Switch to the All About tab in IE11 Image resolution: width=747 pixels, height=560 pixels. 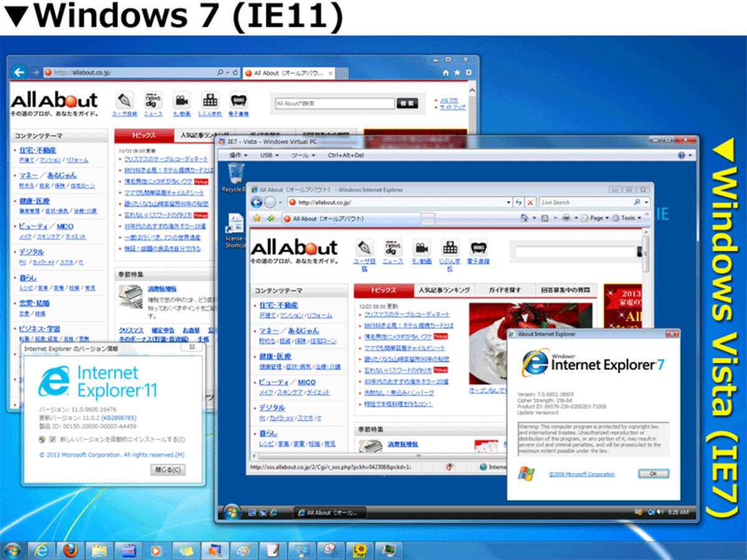pyautogui.click(x=288, y=73)
